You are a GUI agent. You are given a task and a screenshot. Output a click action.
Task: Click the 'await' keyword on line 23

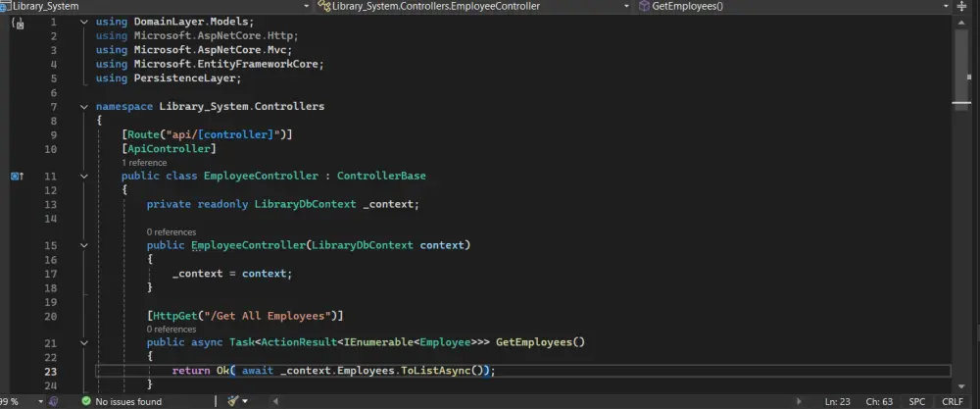pos(258,371)
